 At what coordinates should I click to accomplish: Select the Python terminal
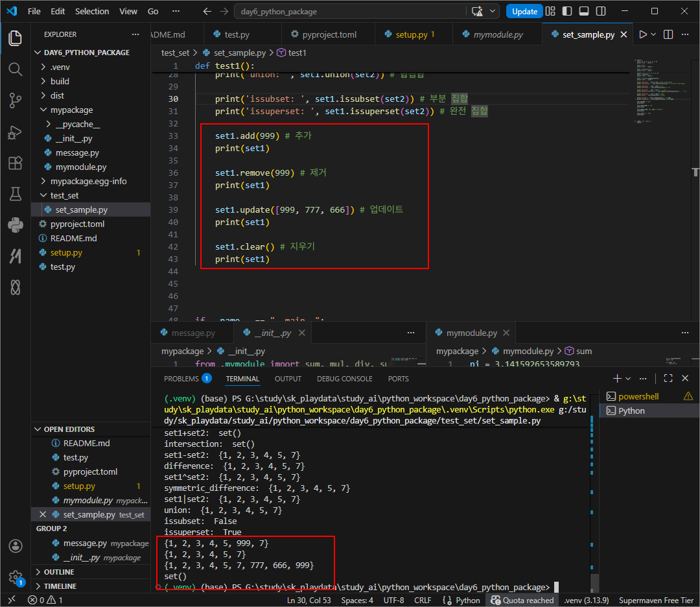coord(631,411)
